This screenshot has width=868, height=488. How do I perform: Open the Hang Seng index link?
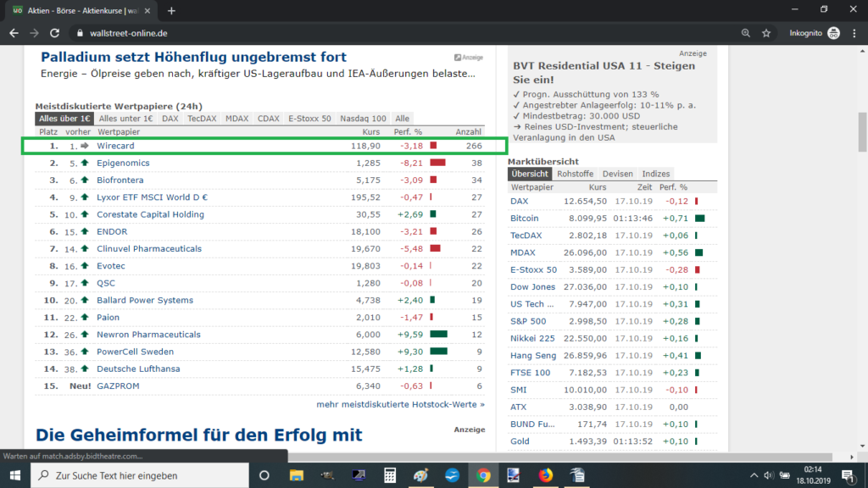coord(533,356)
